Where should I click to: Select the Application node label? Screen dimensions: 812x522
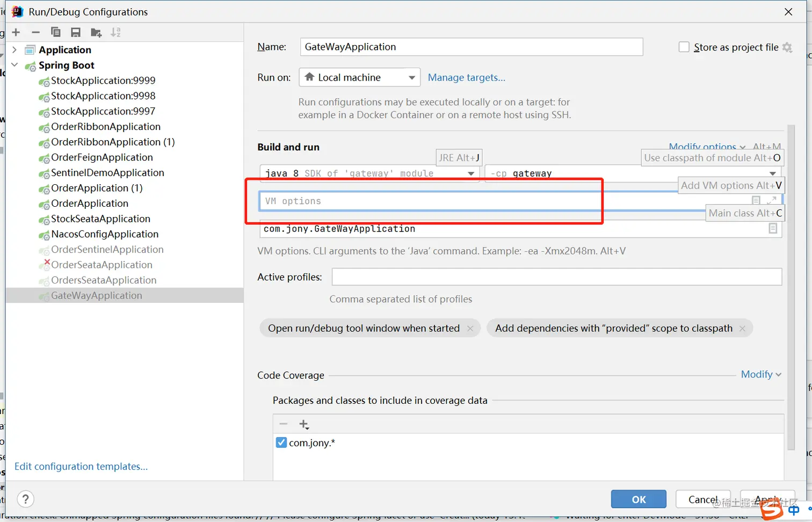click(x=65, y=50)
